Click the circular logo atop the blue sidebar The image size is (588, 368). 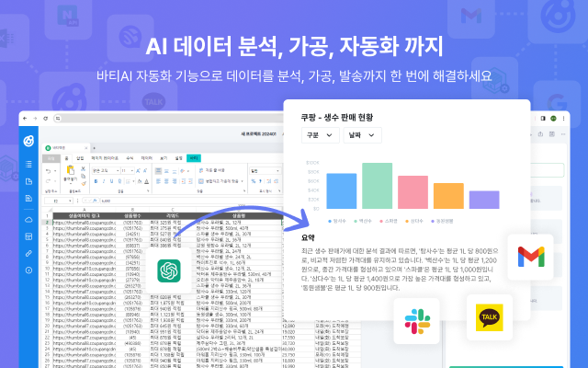28,141
